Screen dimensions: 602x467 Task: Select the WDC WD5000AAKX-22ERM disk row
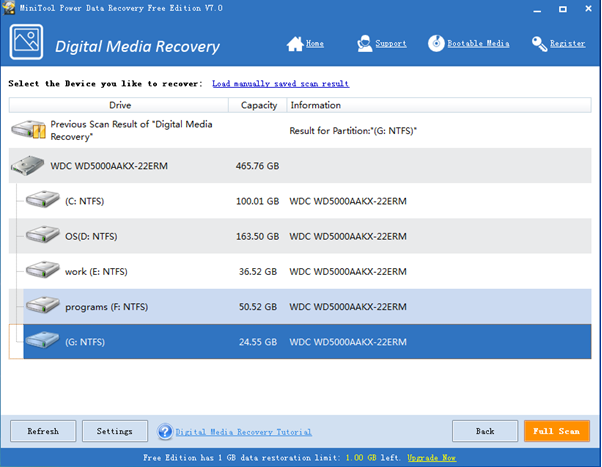click(300, 166)
